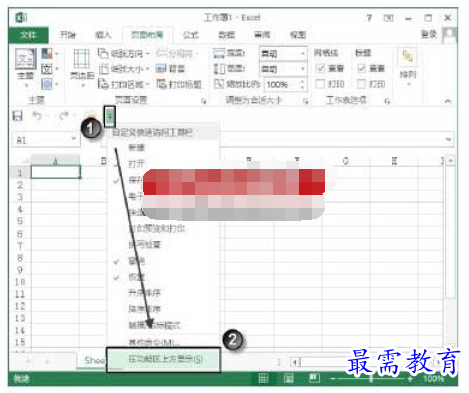
Task: Choose Show Above the Ribbon (S) item
Action: [163, 360]
